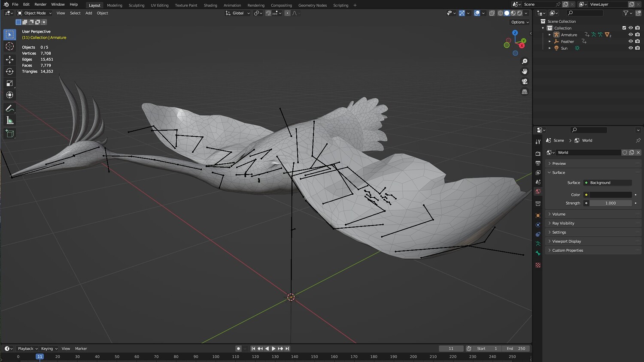Select the Select Box tool
The height and width of the screenshot is (362, 644).
click(x=9, y=34)
